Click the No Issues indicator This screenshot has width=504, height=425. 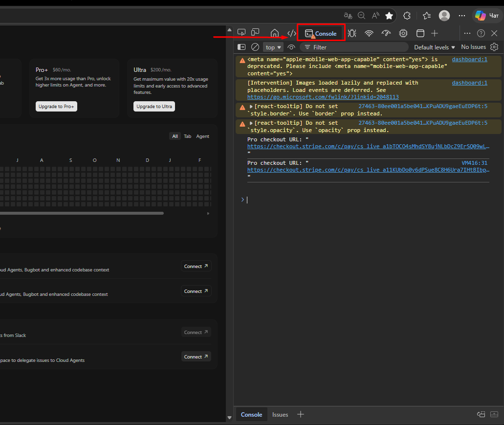474,47
